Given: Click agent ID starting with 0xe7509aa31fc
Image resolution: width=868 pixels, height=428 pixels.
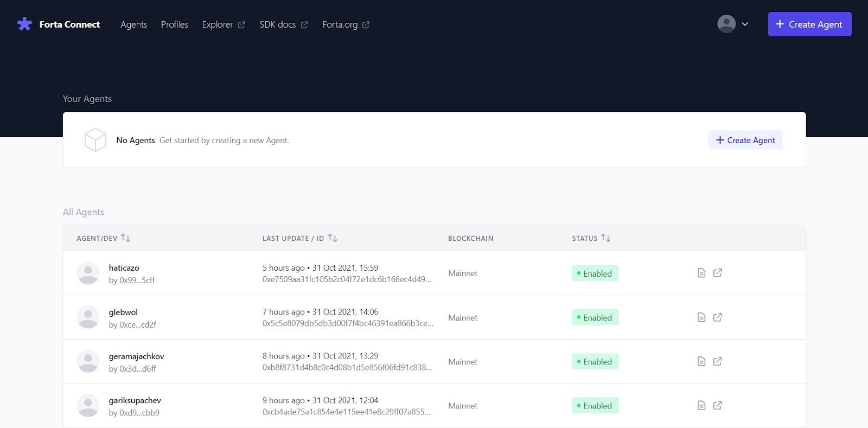Looking at the screenshot, I should click(x=347, y=279).
